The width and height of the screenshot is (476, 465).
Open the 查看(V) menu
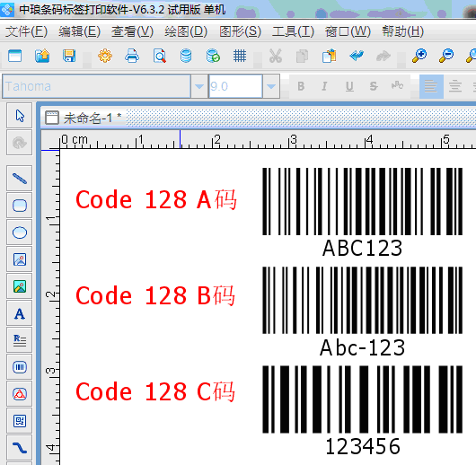point(132,31)
